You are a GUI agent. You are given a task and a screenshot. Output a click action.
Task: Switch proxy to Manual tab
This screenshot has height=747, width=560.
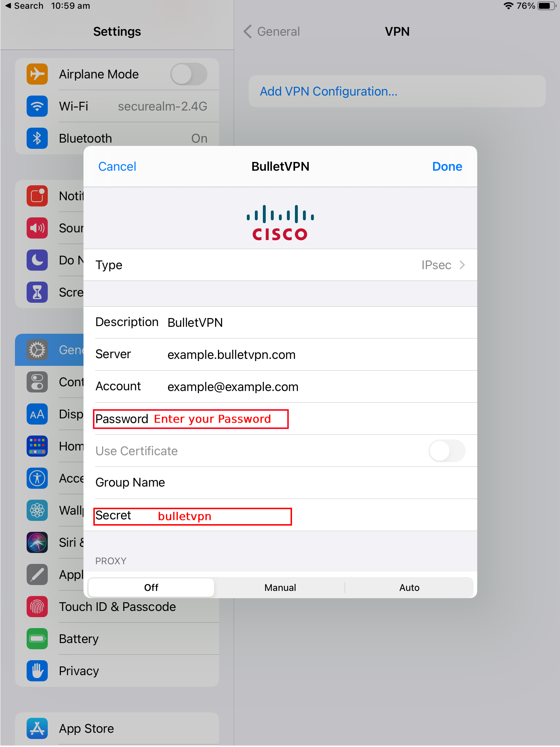click(x=280, y=587)
